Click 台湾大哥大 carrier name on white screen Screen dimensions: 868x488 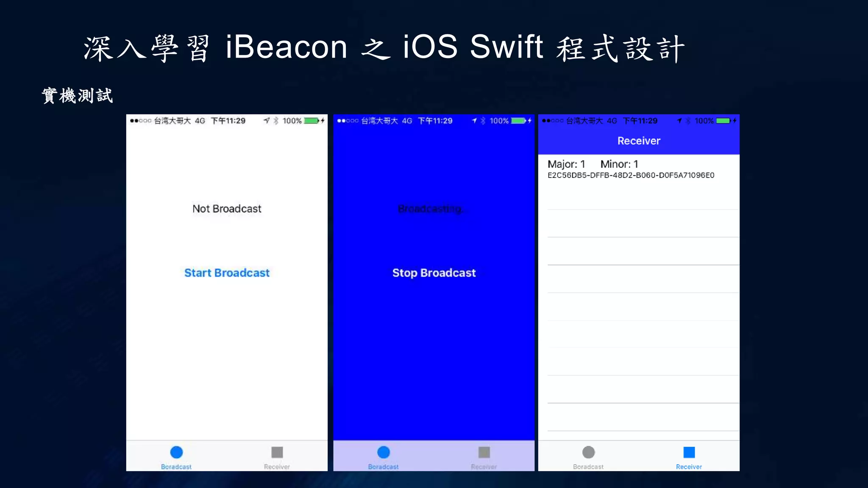click(x=172, y=121)
